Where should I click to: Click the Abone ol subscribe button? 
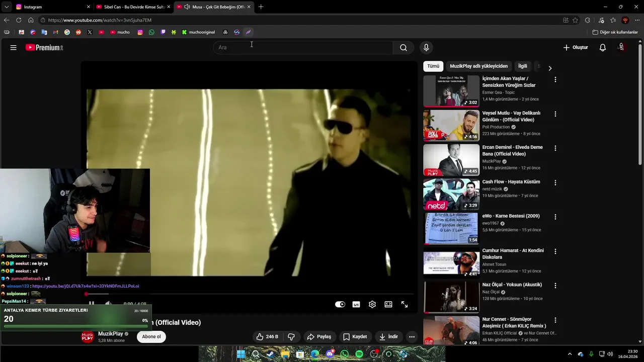point(151,337)
